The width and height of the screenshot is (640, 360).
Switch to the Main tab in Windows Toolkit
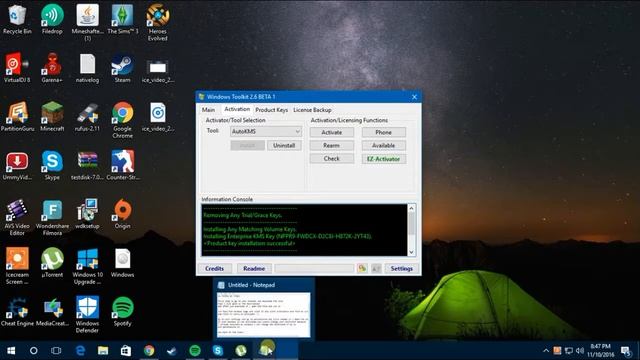(x=208, y=110)
